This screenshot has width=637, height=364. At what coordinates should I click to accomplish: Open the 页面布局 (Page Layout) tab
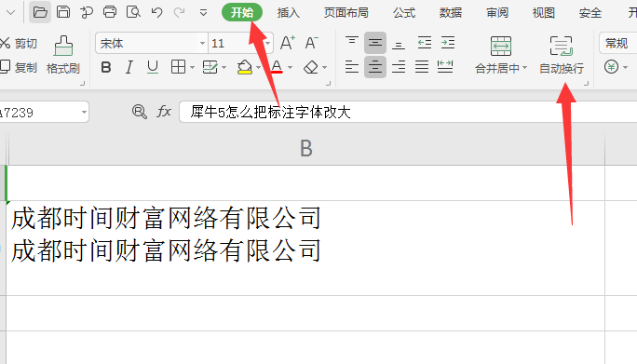346,13
